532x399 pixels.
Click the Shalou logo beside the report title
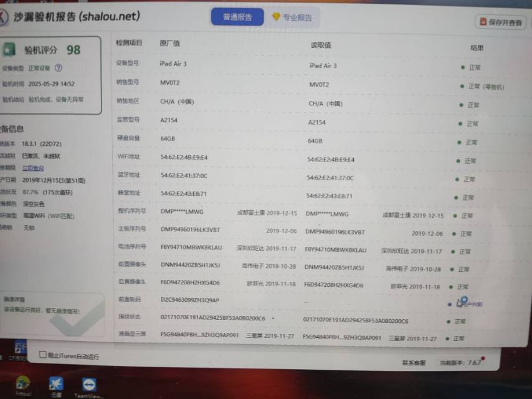pos(3,17)
